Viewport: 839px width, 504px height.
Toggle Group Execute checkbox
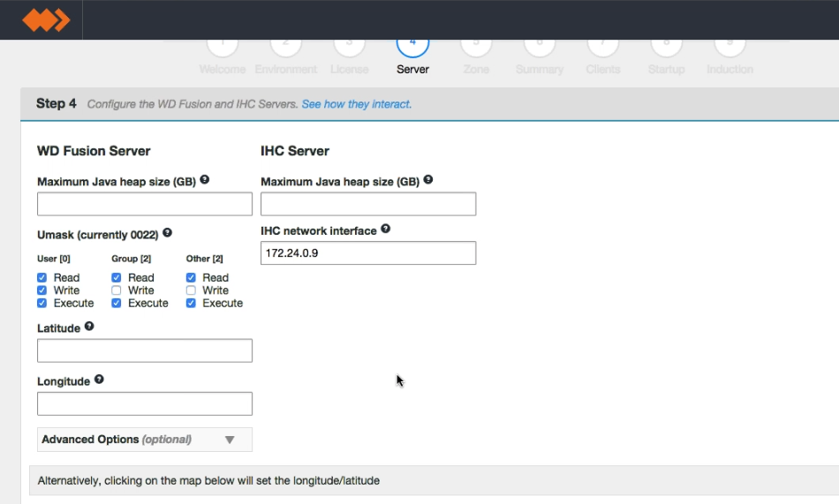pyautogui.click(x=116, y=304)
